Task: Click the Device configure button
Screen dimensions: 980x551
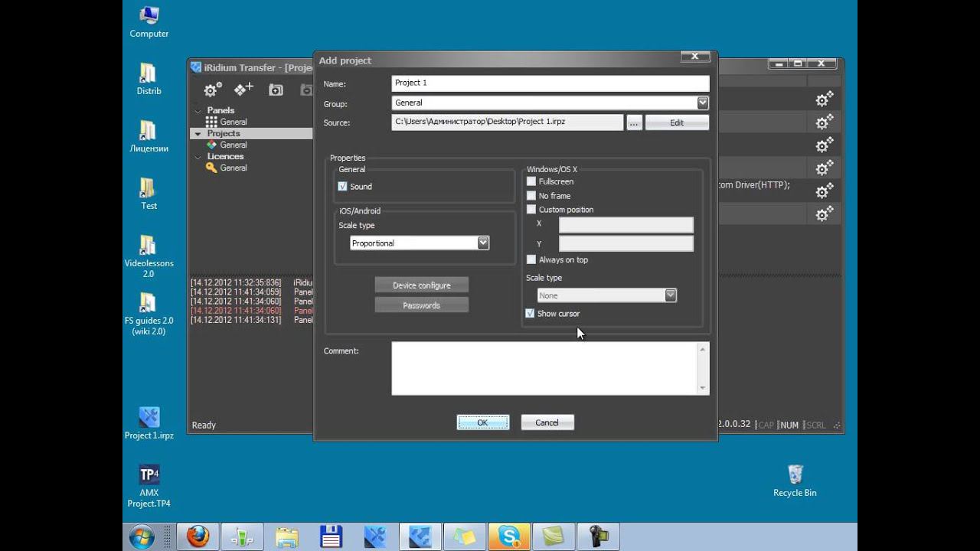Action: click(x=422, y=285)
